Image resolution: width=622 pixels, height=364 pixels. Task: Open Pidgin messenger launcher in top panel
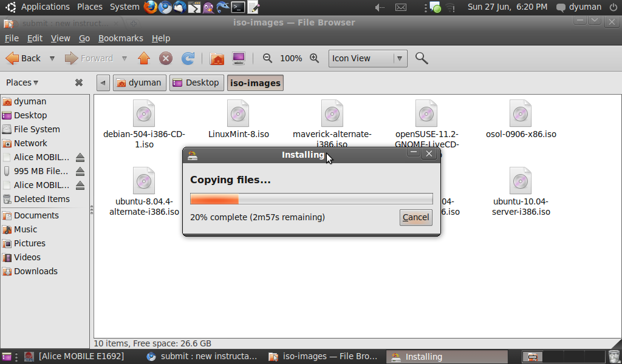click(x=208, y=7)
